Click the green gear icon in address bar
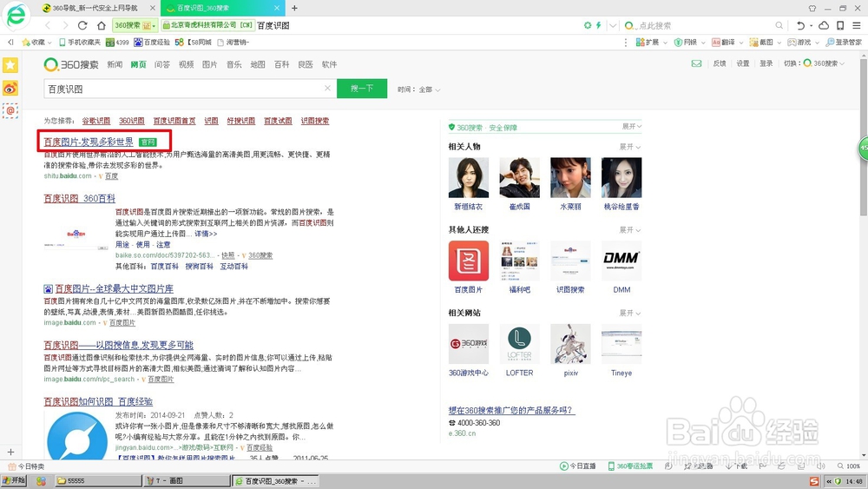Viewport: 868px width, 489px height. pos(588,25)
